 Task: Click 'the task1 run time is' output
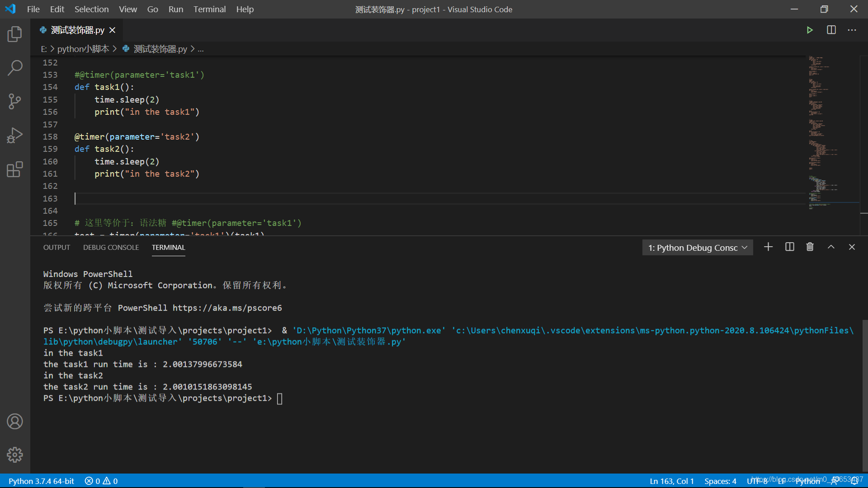pos(143,365)
